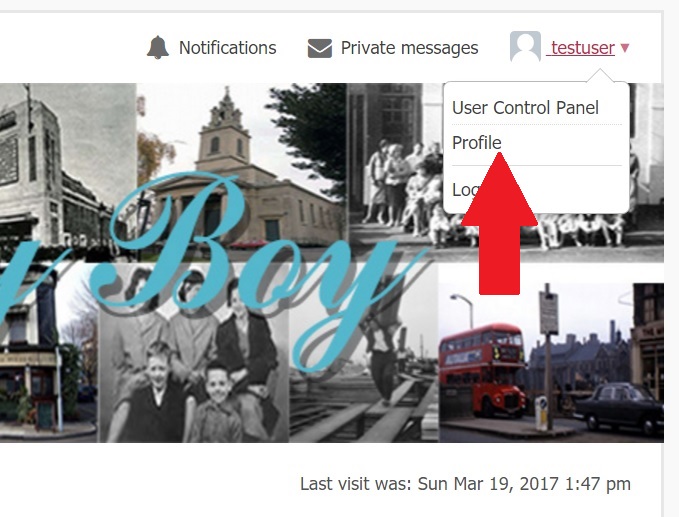Click the Notifications bell icon

(158, 47)
